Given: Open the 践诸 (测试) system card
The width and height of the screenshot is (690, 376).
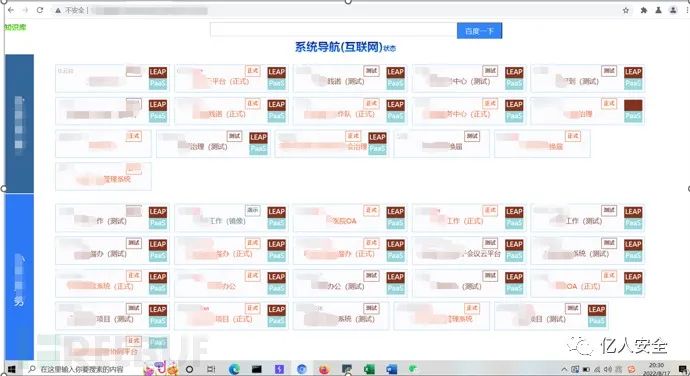Looking at the screenshot, I should [x=350, y=78].
